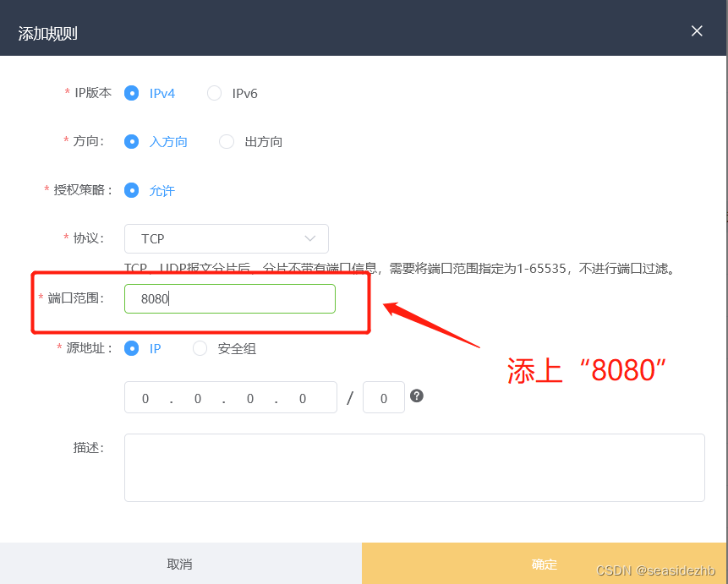728x584 pixels.
Task: Close the 添加规则 dialog with the X
Action: [x=697, y=30]
